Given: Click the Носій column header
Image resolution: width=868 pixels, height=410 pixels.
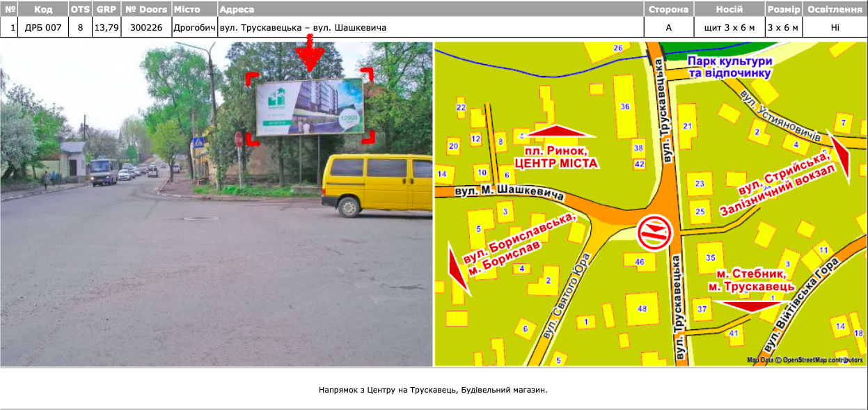Looking at the screenshot, I should (729, 9).
